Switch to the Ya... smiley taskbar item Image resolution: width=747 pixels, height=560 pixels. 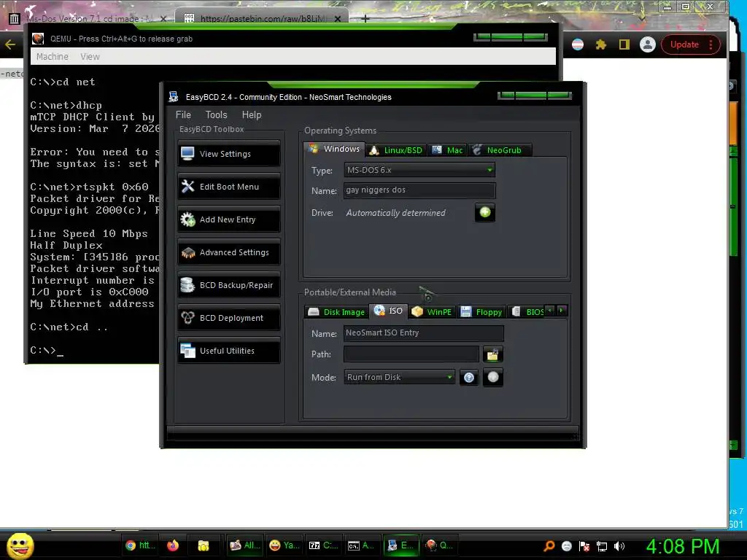285,545
